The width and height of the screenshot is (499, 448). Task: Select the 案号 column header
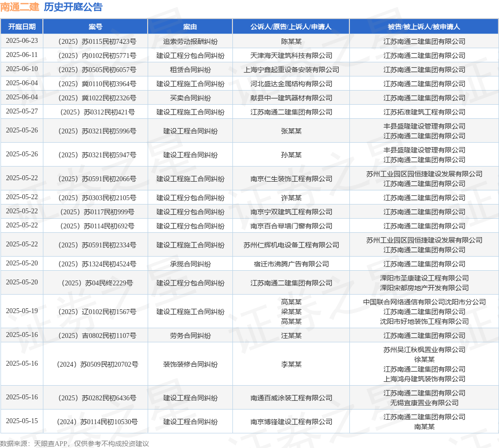coord(96,27)
